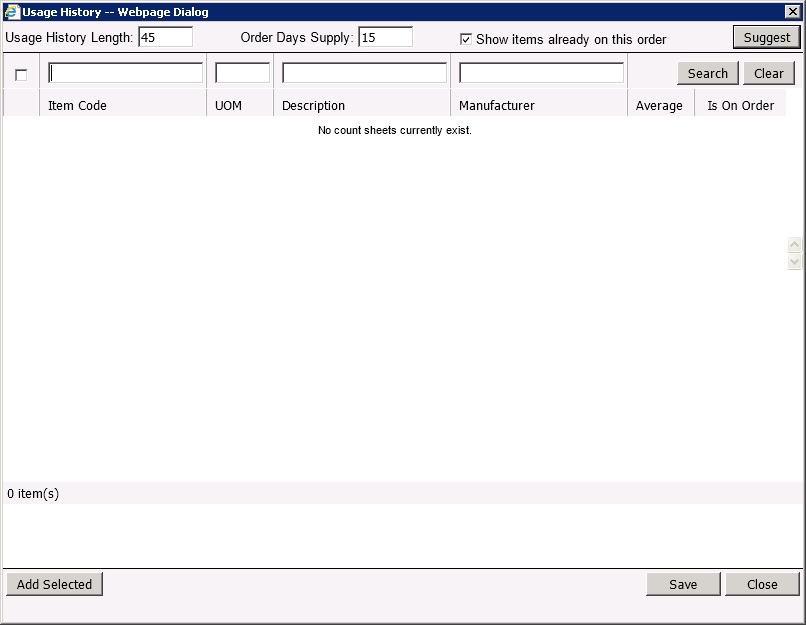The image size is (806, 625).
Task: Tick the select-all checkbox in filter row
Action: [21, 75]
